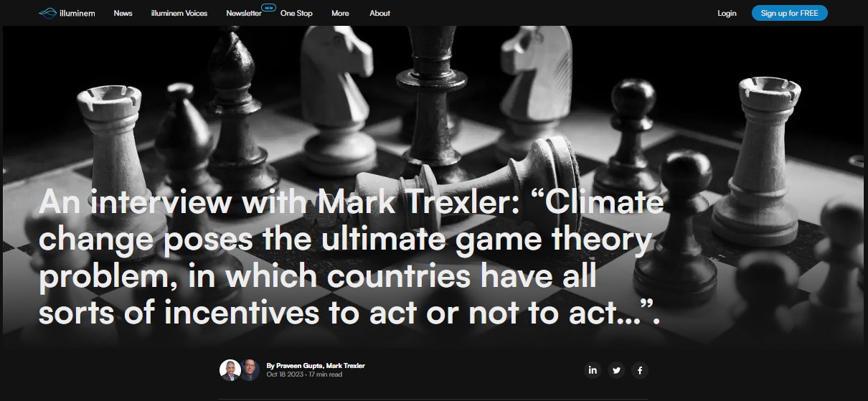This screenshot has height=401, width=868.
Task: Go to illuminem Voices section
Action: coord(179,13)
